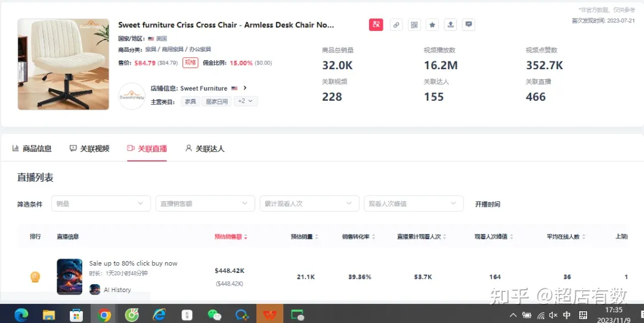Click the monitor chart icon

pyautogui.click(x=469, y=24)
